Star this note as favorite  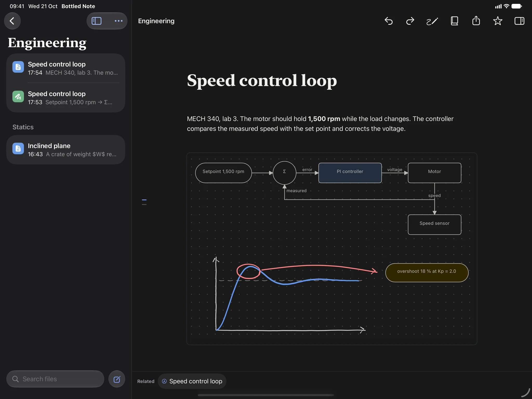click(497, 21)
